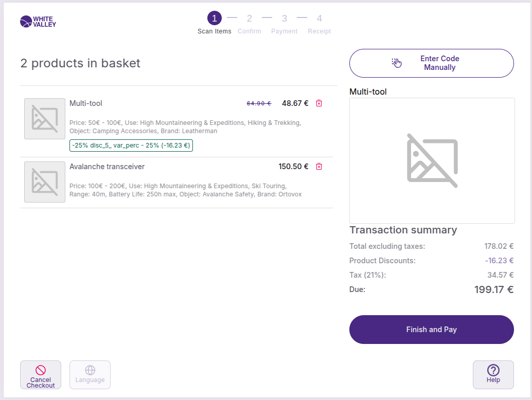Select the Multi-tool product name
532x400 pixels.
[86, 103]
